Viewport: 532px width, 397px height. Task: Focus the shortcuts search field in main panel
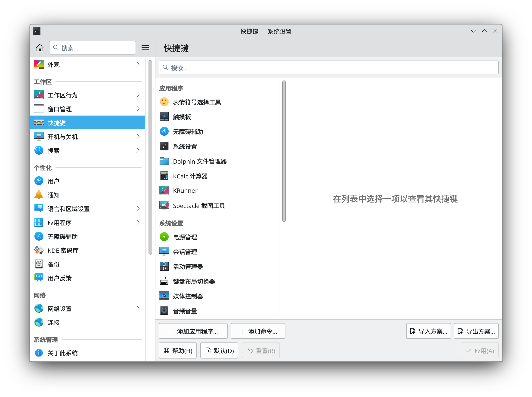[x=328, y=68]
